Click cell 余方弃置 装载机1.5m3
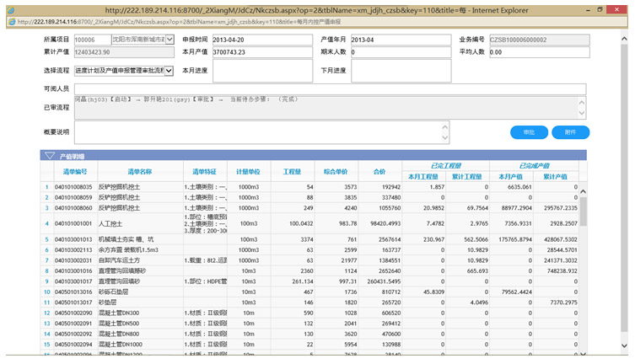Viewport: 635px width, 364px height. [128, 250]
